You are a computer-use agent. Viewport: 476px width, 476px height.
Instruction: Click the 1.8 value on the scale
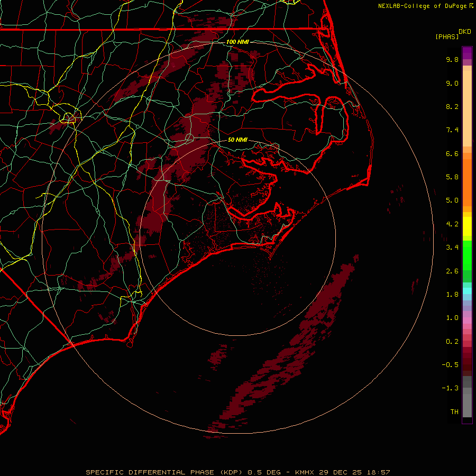click(x=452, y=295)
